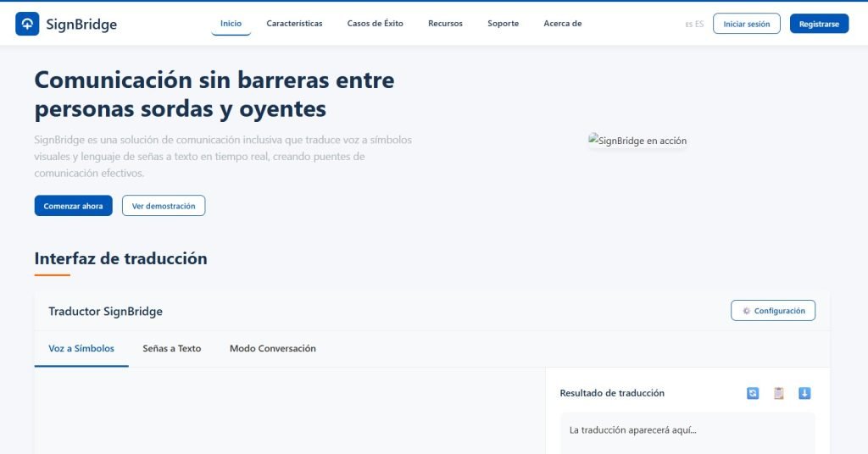
Task: Open the Configuración settings button
Action: click(773, 311)
